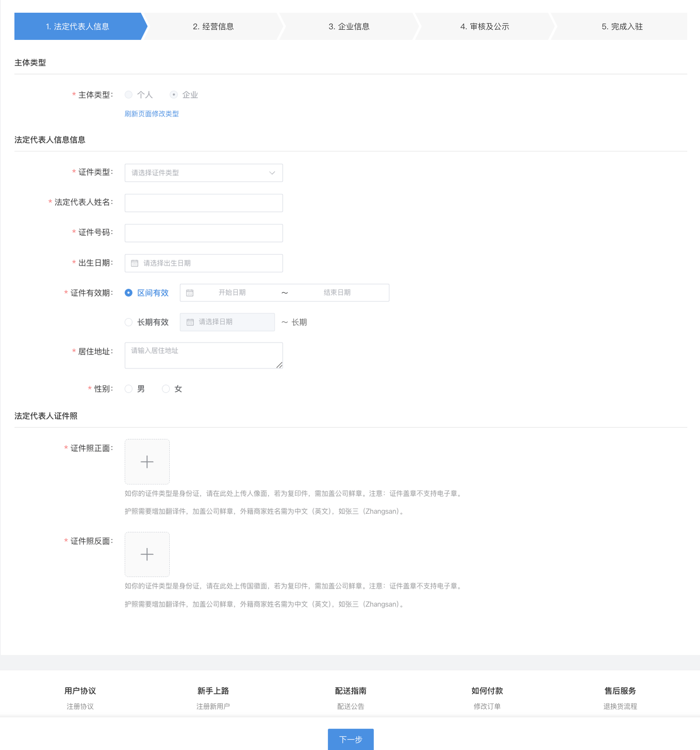Click plus icon to upload 证件照反面
The height and width of the screenshot is (750, 700).
coord(147,554)
